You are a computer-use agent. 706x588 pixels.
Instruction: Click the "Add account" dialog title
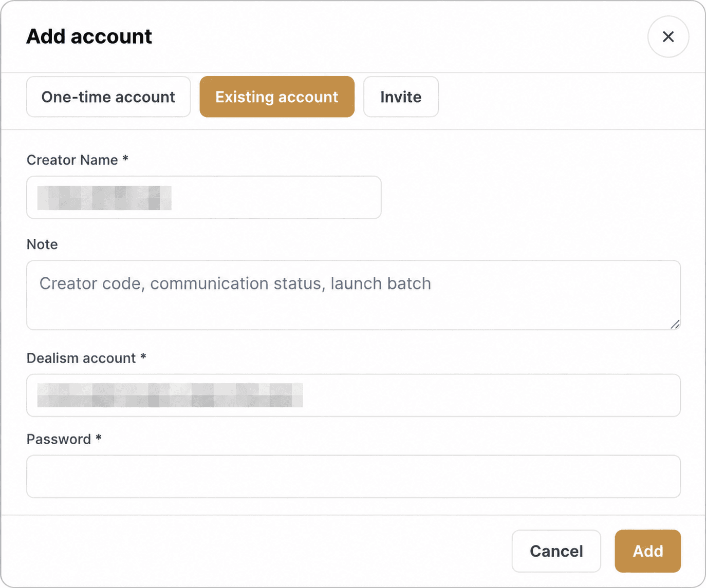(89, 36)
